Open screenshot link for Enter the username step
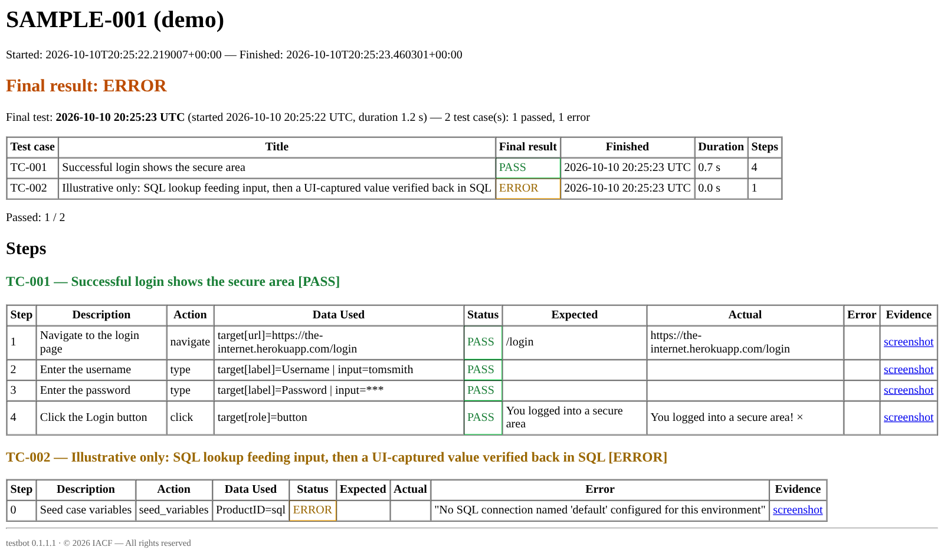 [908, 370]
